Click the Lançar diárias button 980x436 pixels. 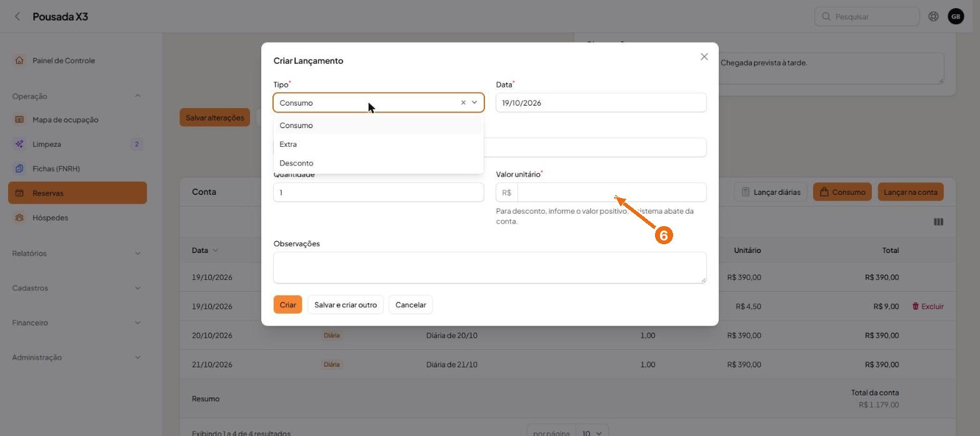coord(771,192)
